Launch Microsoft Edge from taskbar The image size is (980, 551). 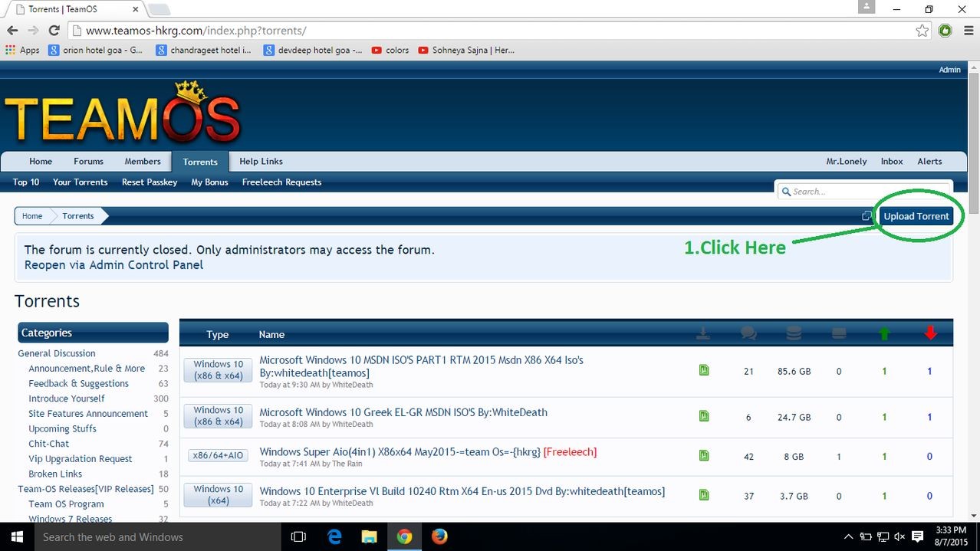click(334, 537)
